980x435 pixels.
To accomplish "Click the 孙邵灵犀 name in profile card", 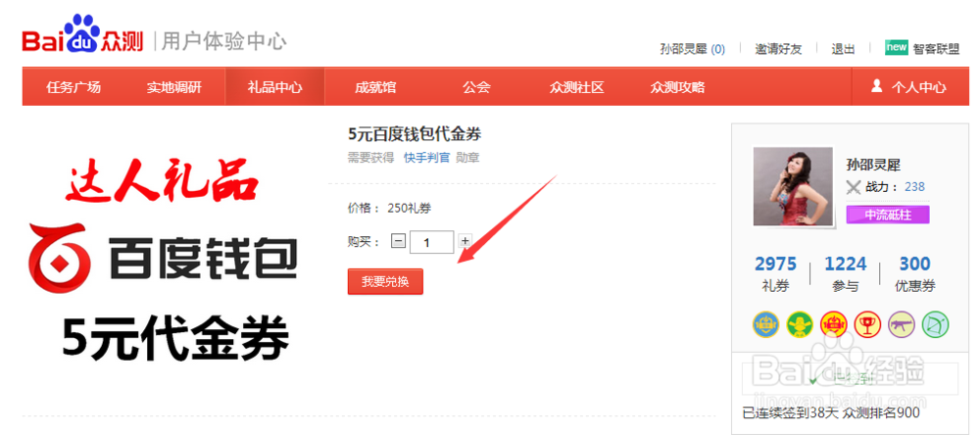I will pos(873,165).
